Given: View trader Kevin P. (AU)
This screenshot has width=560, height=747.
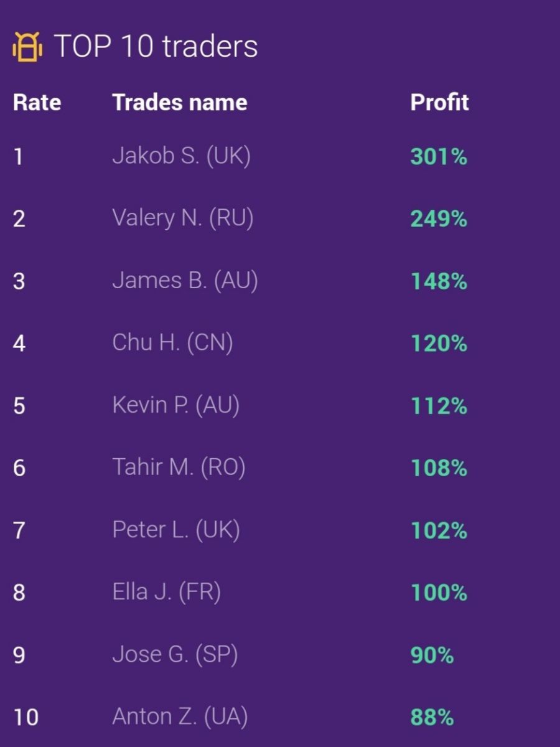Looking at the screenshot, I should pyautogui.click(x=175, y=405).
